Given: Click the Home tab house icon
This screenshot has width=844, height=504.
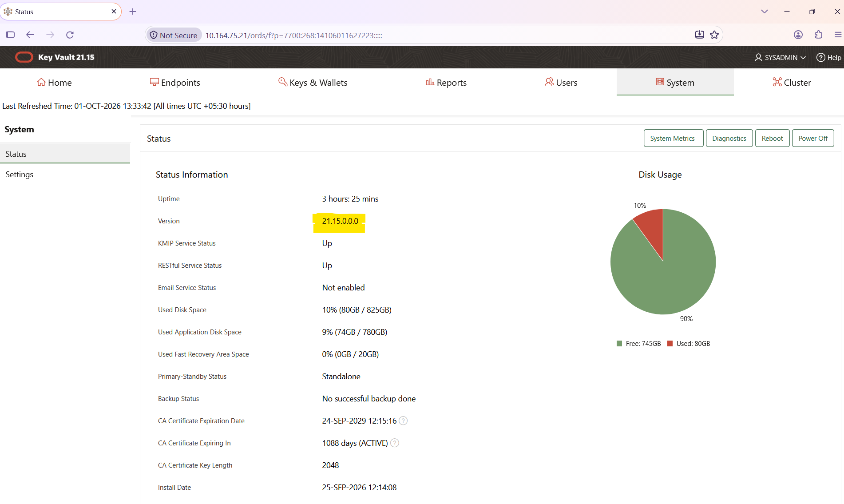Looking at the screenshot, I should click(x=41, y=82).
